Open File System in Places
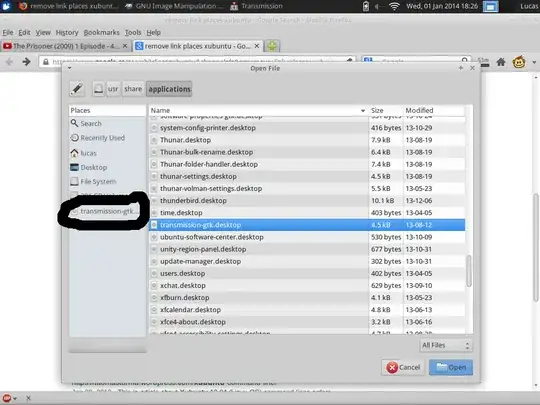 click(107, 181)
